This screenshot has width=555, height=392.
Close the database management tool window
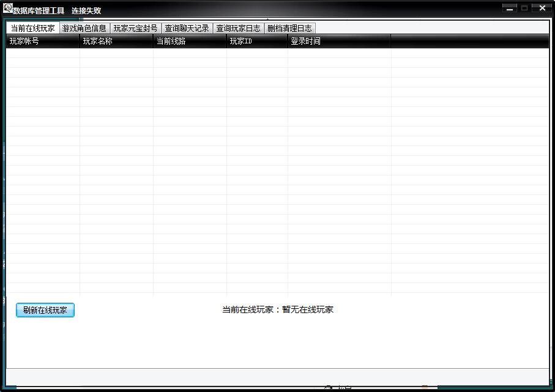[x=542, y=9]
